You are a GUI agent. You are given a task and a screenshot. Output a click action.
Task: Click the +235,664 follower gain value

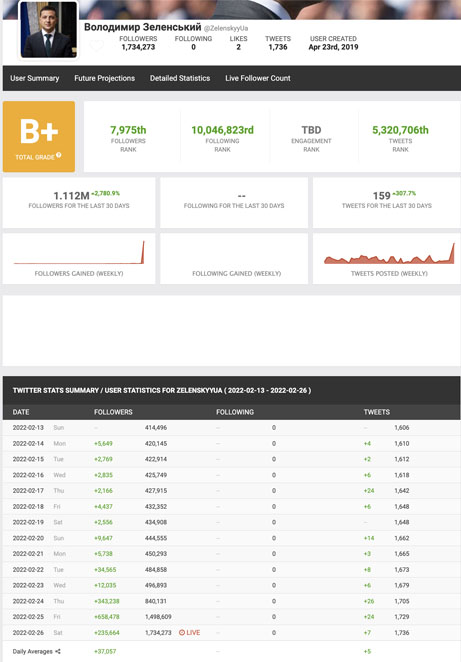(x=106, y=632)
